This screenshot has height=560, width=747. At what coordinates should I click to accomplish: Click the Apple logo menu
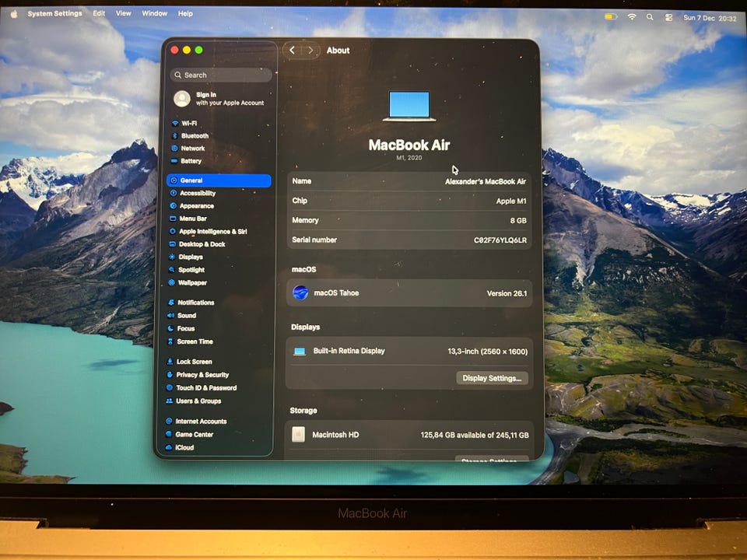coord(14,14)
